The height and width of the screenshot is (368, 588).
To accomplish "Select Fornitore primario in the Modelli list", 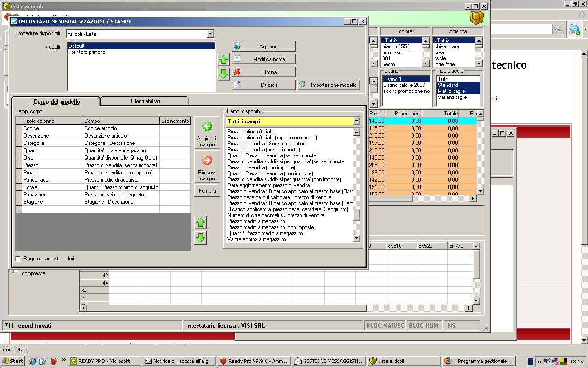I will click(87, 52).
